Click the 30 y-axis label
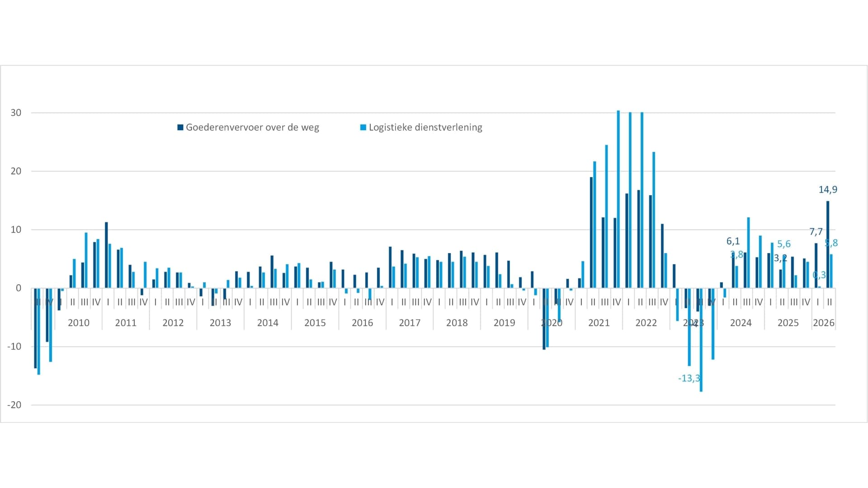 click(16, 113)
